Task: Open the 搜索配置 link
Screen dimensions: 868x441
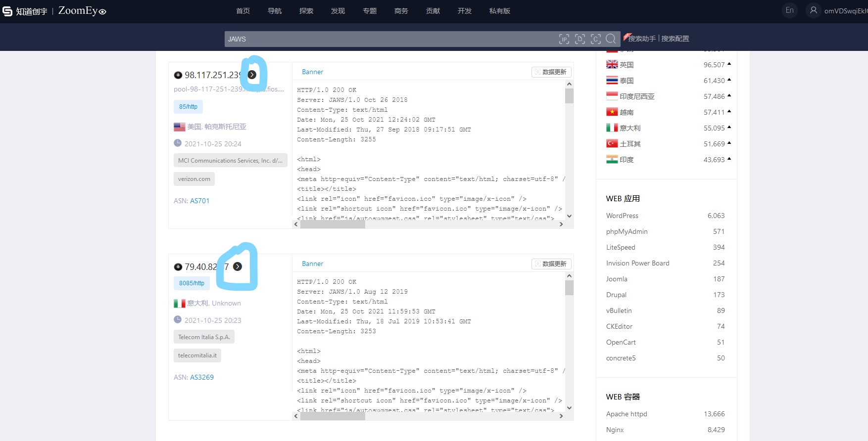Action: [675, 39]
